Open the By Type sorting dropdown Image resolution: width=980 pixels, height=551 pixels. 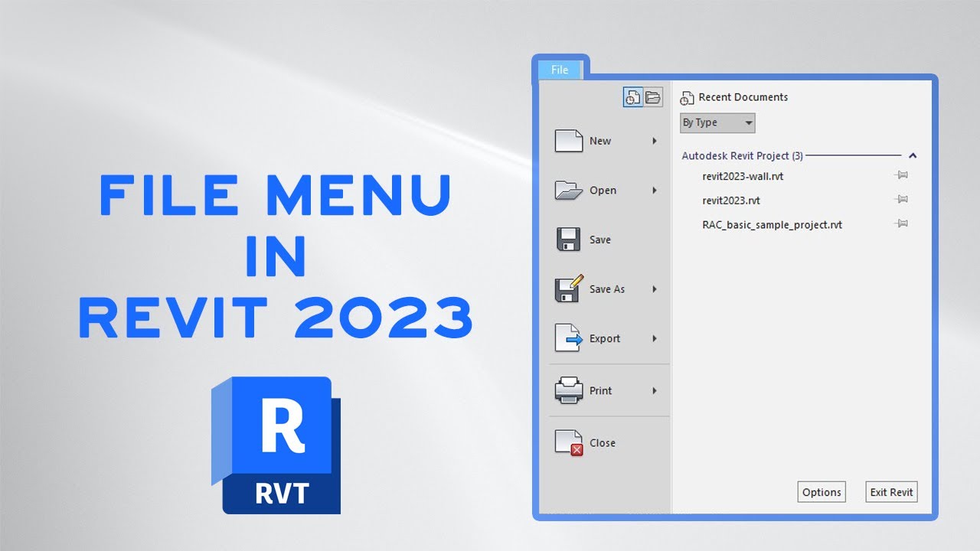point(717,122)
